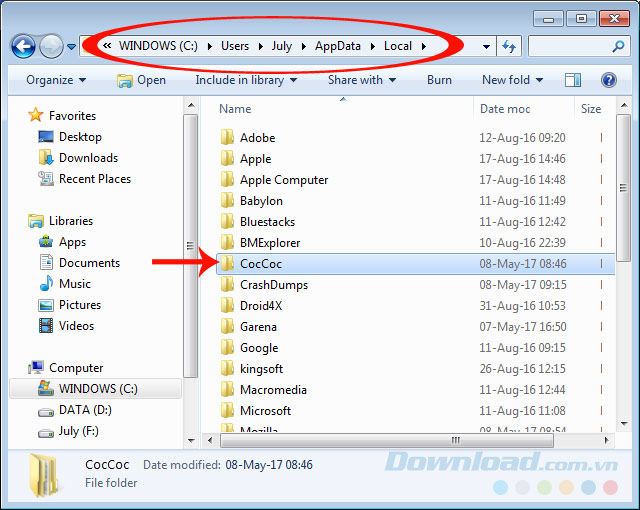640x510 pixels.
Task: Open the Share with menu
Action: [362, 80]
